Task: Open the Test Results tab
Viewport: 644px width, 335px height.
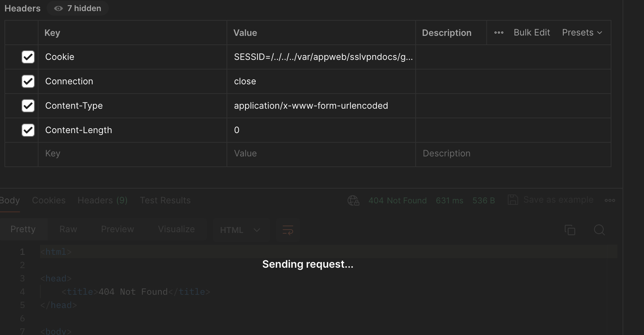Action: 165,200
